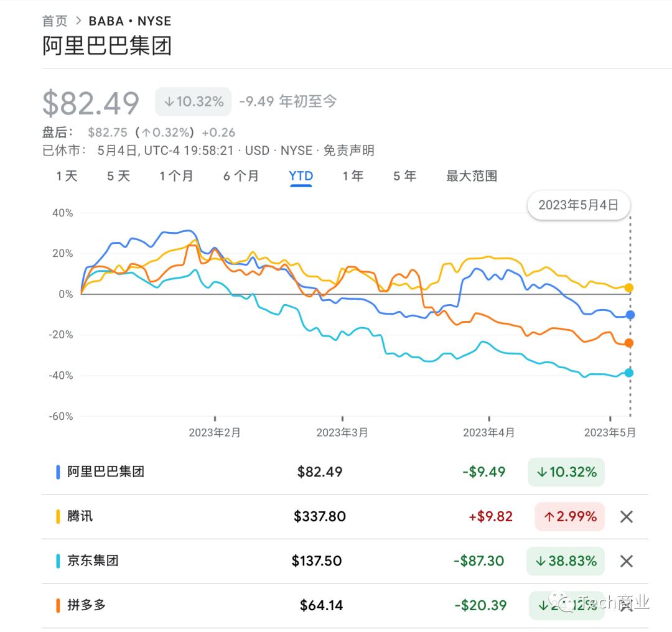Click the yellow color bar beside 腾讯
This screenshot has width=672, height=632.
pos(58,517)
